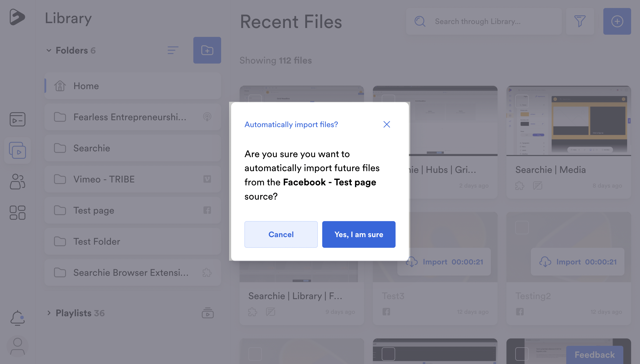Select the Home folder
The height and width of the screenshot is (364, 640).
(133, 86)
